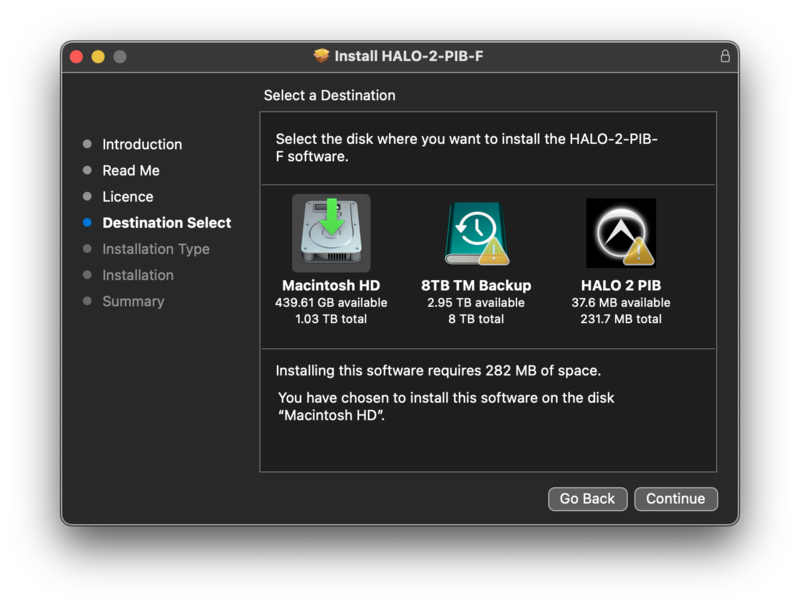This screenshot has height=606, width=800.
Task: Go to the Introduction step
Action: 142,144
